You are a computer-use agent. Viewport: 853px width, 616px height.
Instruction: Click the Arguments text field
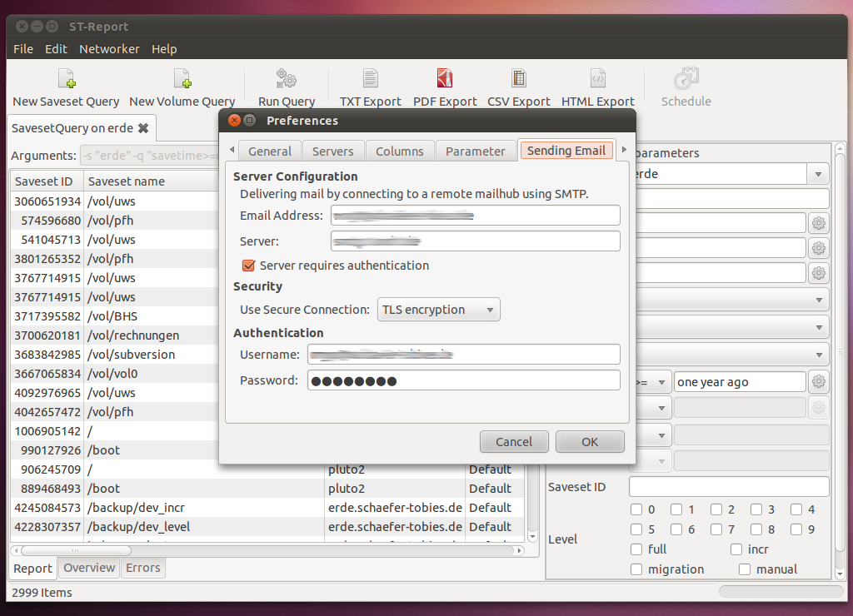pos(149,156)
